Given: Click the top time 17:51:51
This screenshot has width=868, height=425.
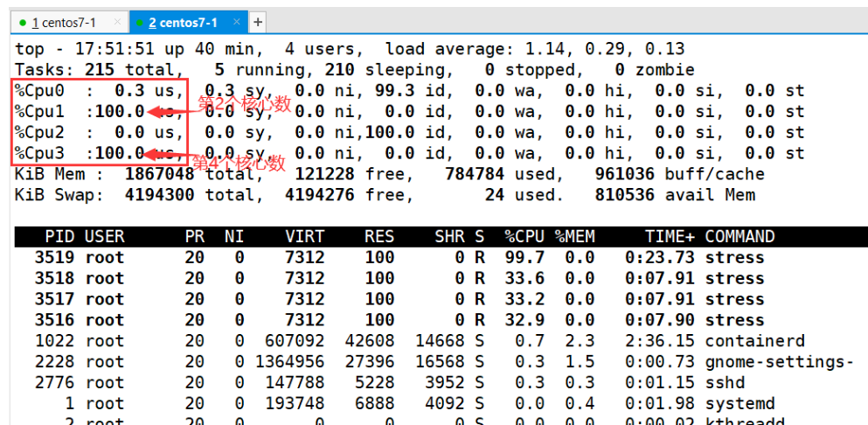Looking at the screenshot, I should point(115,49).
